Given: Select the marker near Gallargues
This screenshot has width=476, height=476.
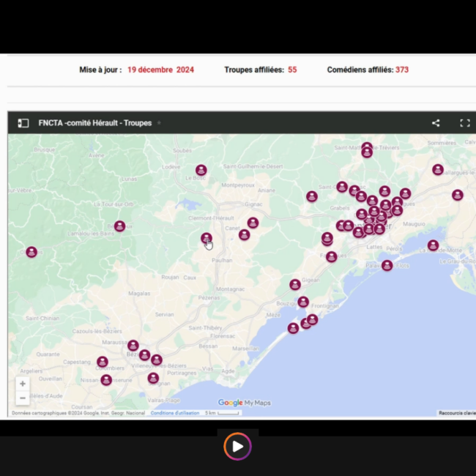Looking at the screenshot, I should (438, 170).
